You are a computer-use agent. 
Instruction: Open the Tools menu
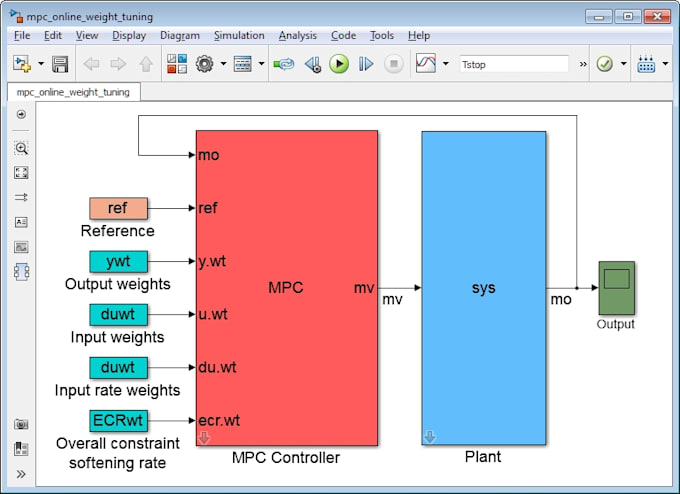[x=382, y=36]
